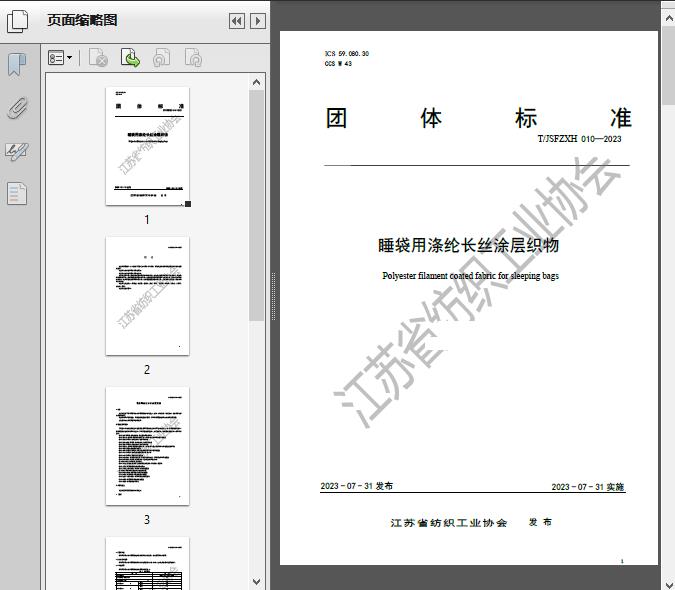Click thumbnail panel scroll down arrow
Screen dimensions: 675x590
[257, 582]
